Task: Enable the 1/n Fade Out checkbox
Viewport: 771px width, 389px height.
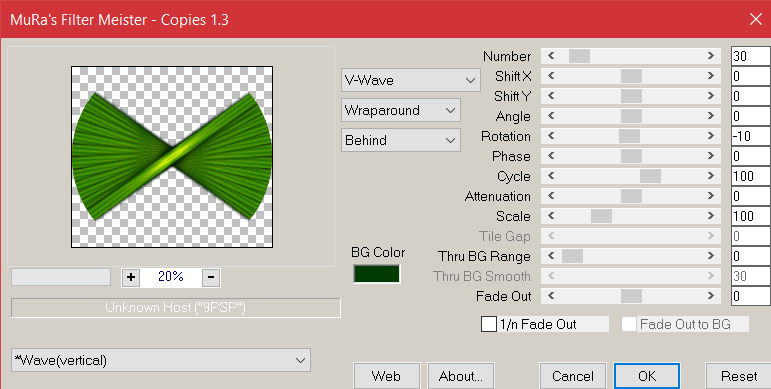Action: click(x=489, y=324)
